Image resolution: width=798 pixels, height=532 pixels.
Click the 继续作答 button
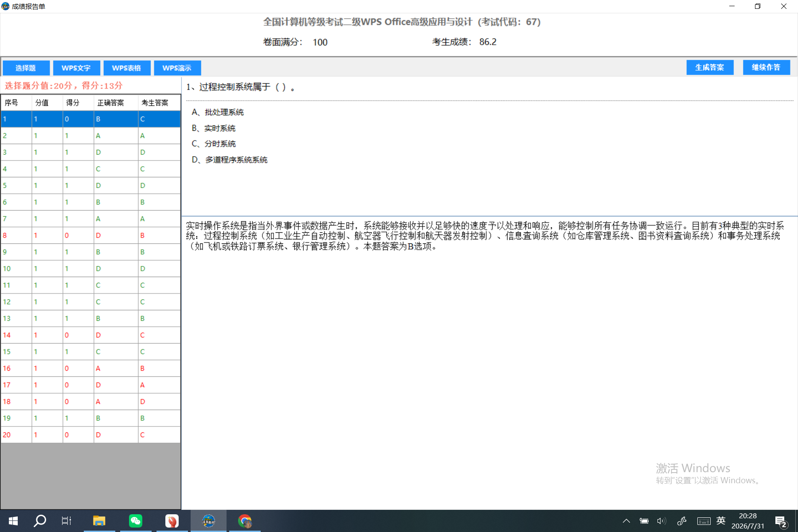click(x=766, y=67)
